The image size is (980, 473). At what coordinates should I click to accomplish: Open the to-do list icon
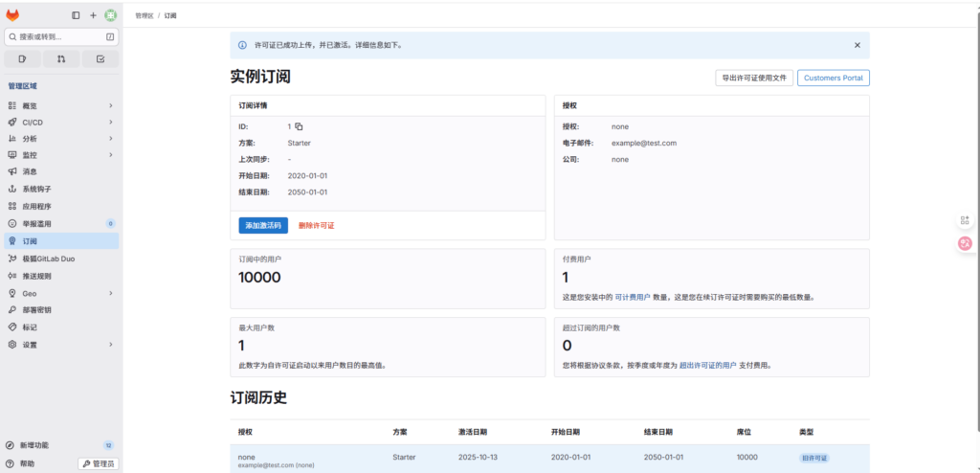tap(100, 58)
